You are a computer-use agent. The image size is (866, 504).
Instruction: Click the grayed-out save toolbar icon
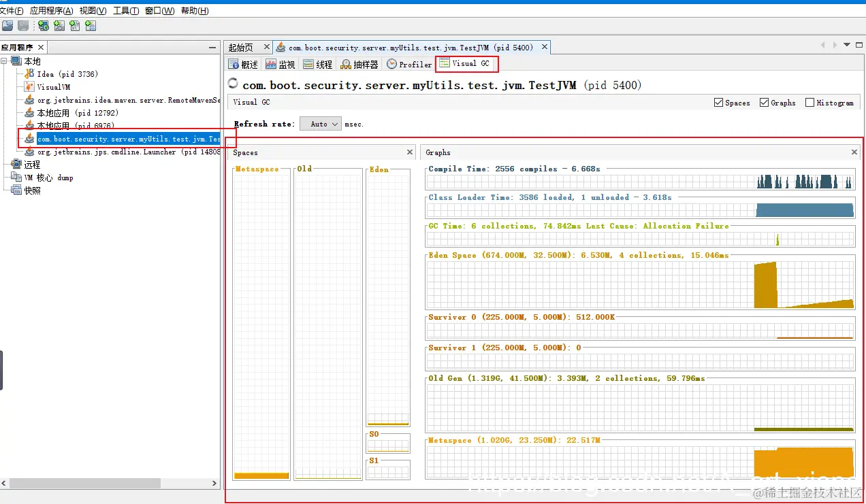coord(23,26)
